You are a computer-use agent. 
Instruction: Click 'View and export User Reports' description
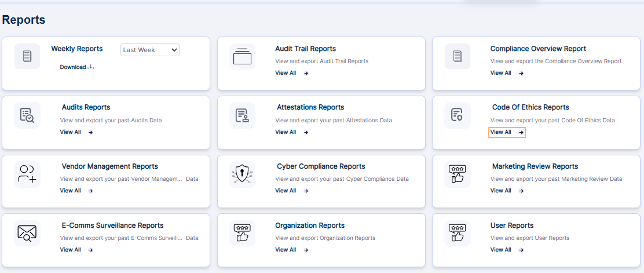(x=530, y=238)
